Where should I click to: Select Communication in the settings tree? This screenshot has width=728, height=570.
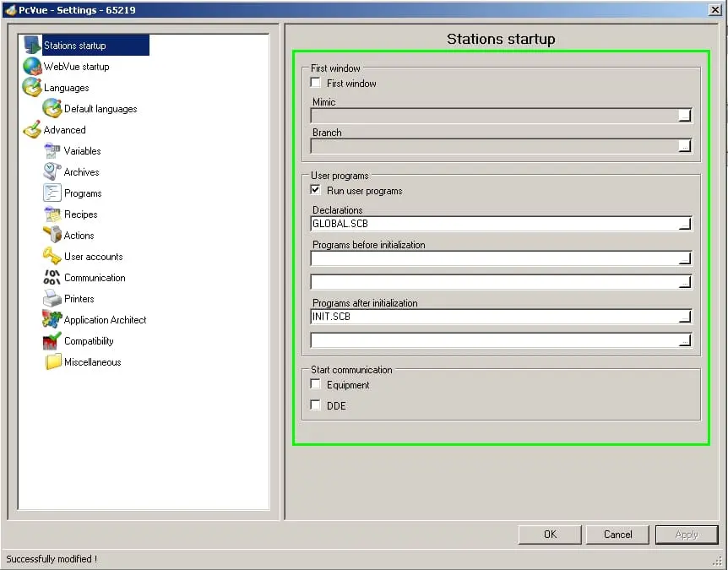tap(95, 278)
